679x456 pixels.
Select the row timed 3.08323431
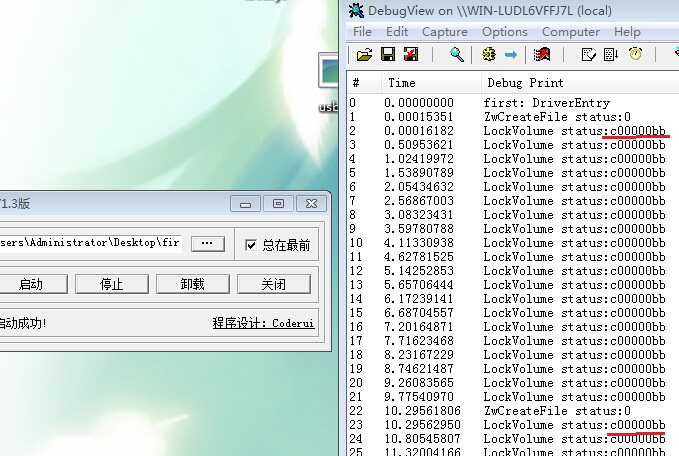click(x=513, y=215)
